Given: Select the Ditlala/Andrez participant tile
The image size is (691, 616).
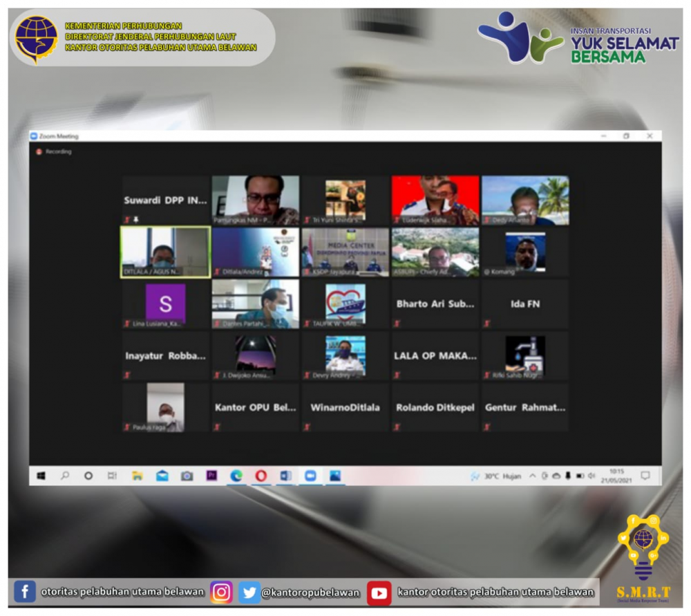Looking at the screenshot, I should pos(256,252).
